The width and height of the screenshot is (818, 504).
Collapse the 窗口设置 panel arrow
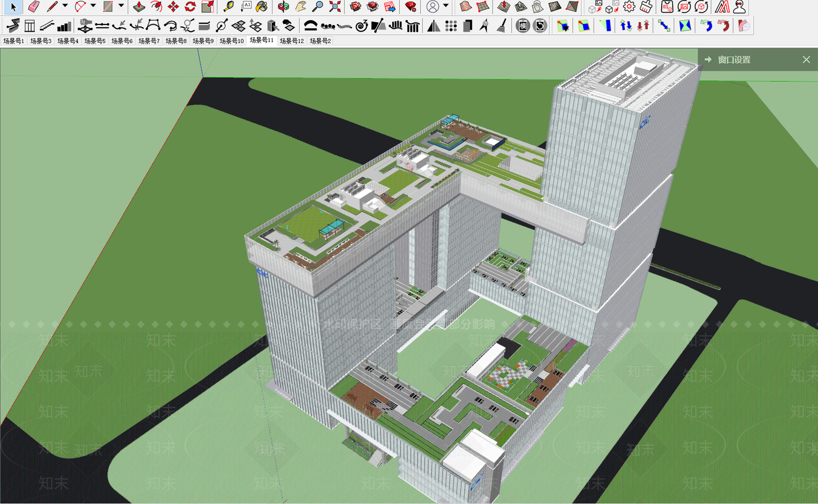click(708, 60)
